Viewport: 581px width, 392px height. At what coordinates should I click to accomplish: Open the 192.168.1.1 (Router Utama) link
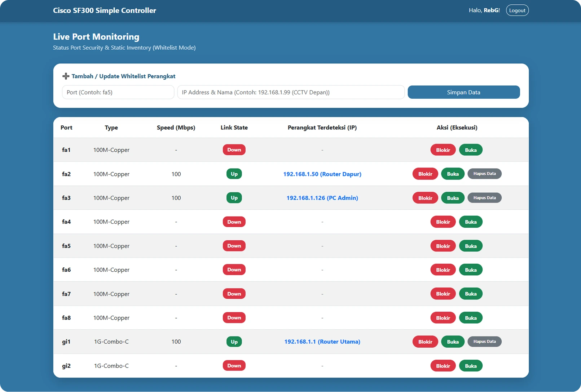pos(322,342)
